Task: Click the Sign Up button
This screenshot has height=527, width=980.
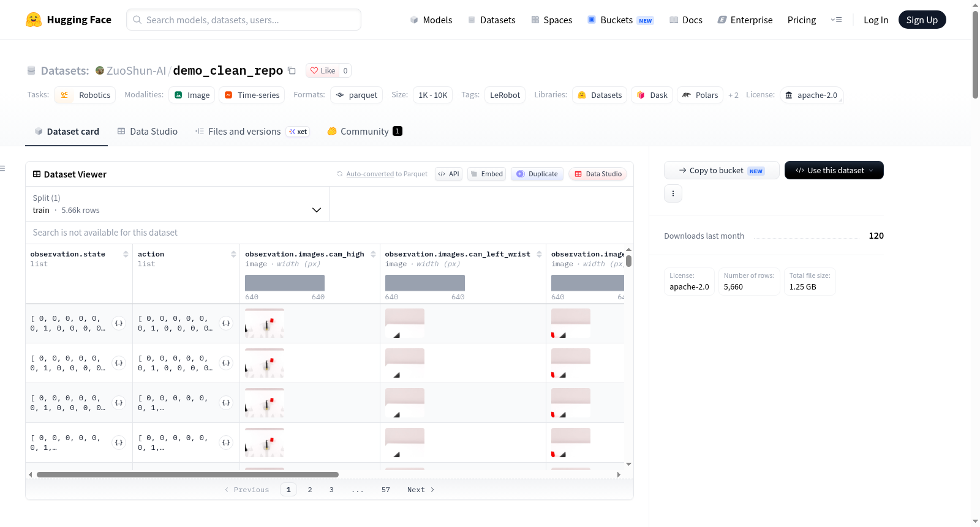Action: pos(922,20)
